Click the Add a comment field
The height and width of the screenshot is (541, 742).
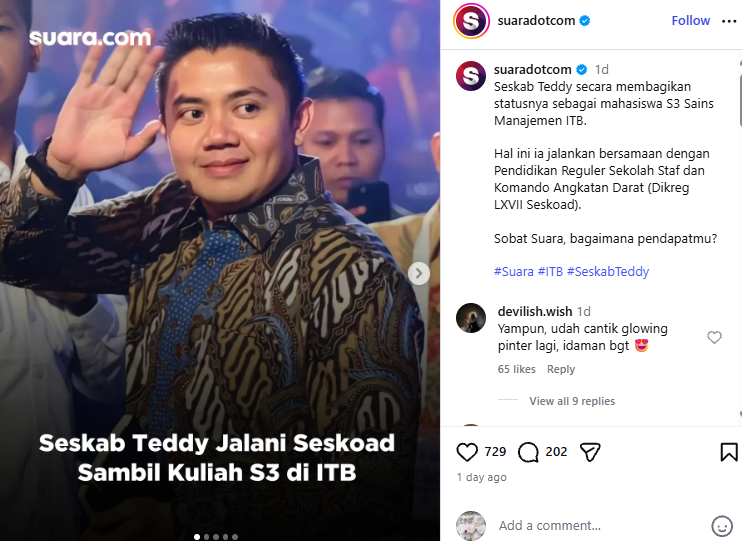tap(599, 525)
